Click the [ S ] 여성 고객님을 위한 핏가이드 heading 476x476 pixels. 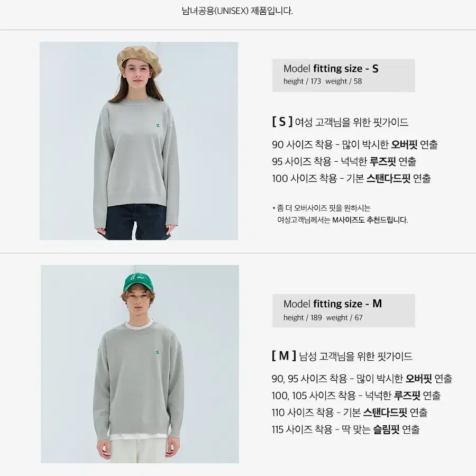[x=340, y=122]
